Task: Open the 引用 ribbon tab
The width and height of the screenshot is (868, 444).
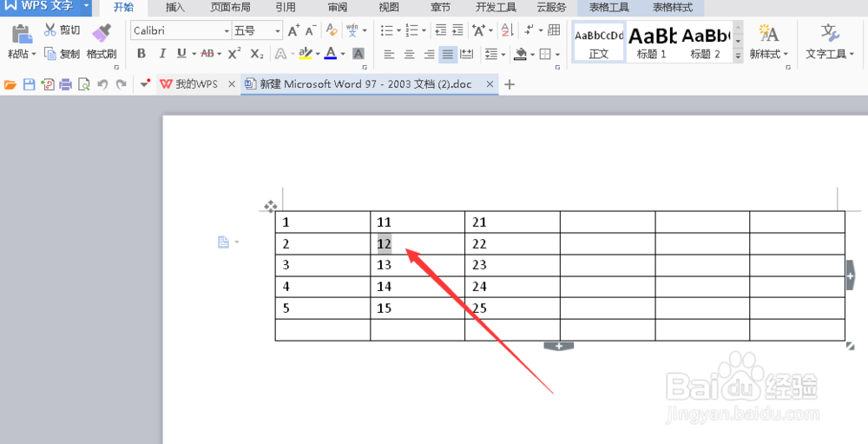Action: 286,7
